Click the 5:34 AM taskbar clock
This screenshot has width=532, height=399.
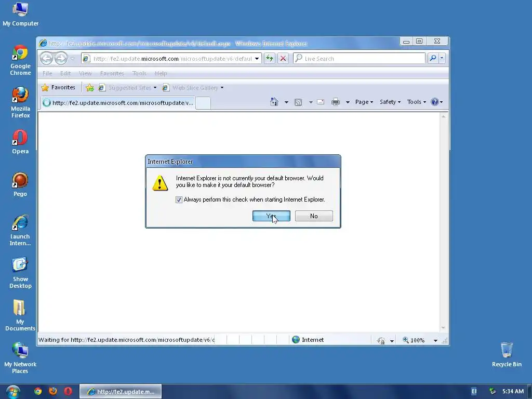513,392
